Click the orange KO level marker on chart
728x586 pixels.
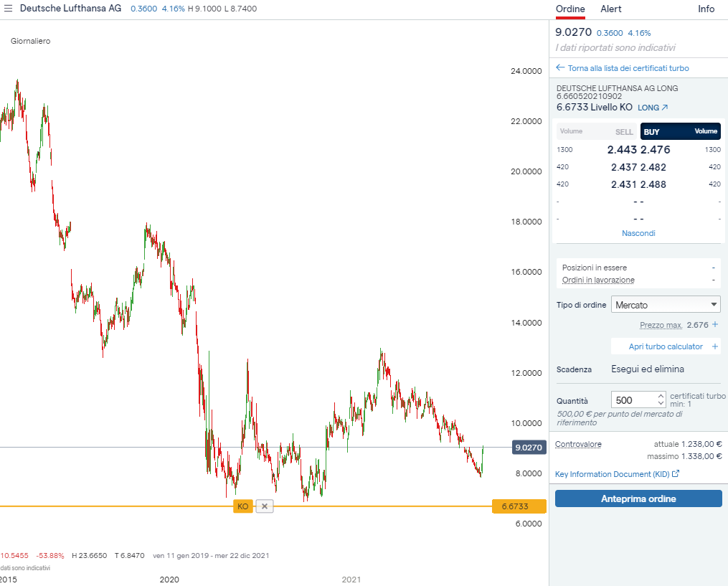tap(243, 506)
